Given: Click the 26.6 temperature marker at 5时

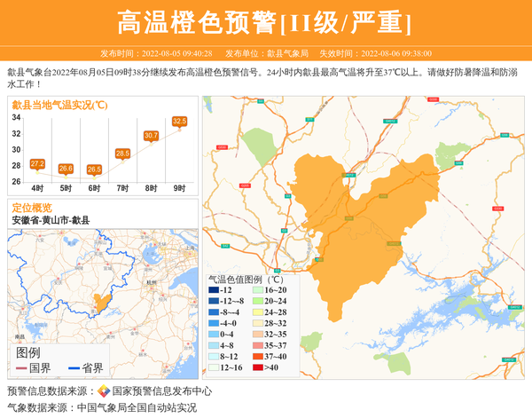Looking at the screenshot, I should pyautogui.click(x=66, y=169).
